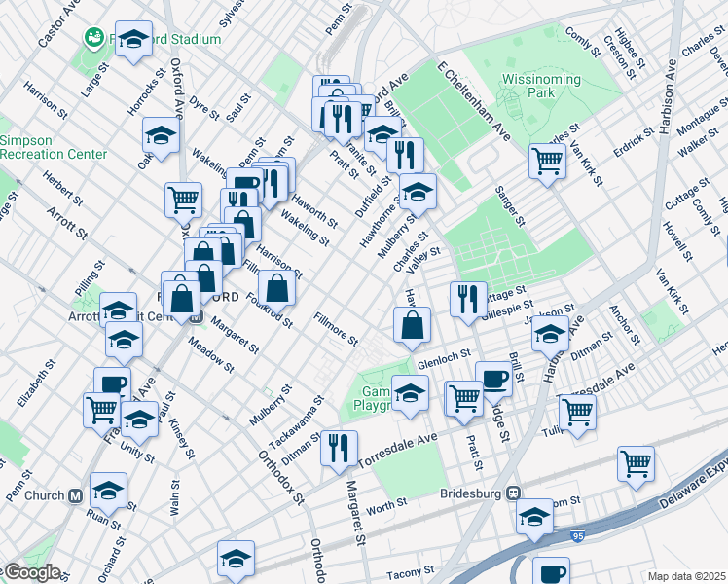Select the school marker below Arrott Transit Center
This screenshot has height=584, width=728.
(x=124, y=343)
